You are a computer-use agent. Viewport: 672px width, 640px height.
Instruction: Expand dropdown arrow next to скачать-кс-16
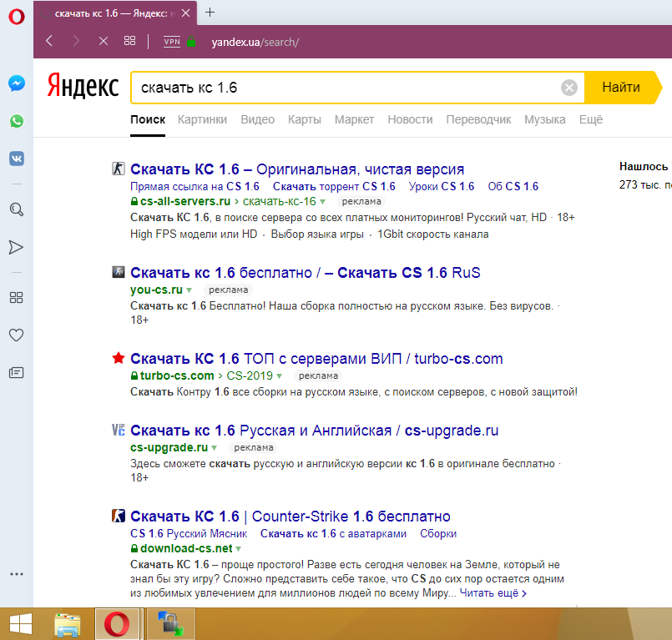click(x=323, y=202)
